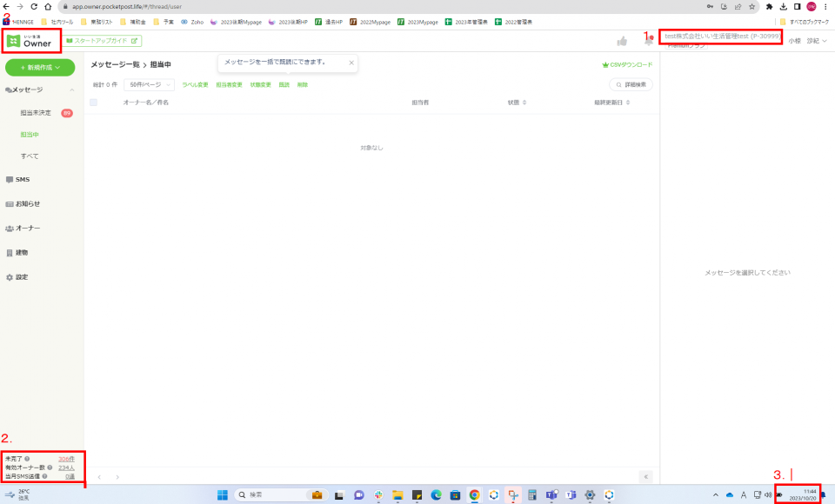Select 担当未決定 in the sidebar
The image size is (835, 504).
tap(36, 113)
